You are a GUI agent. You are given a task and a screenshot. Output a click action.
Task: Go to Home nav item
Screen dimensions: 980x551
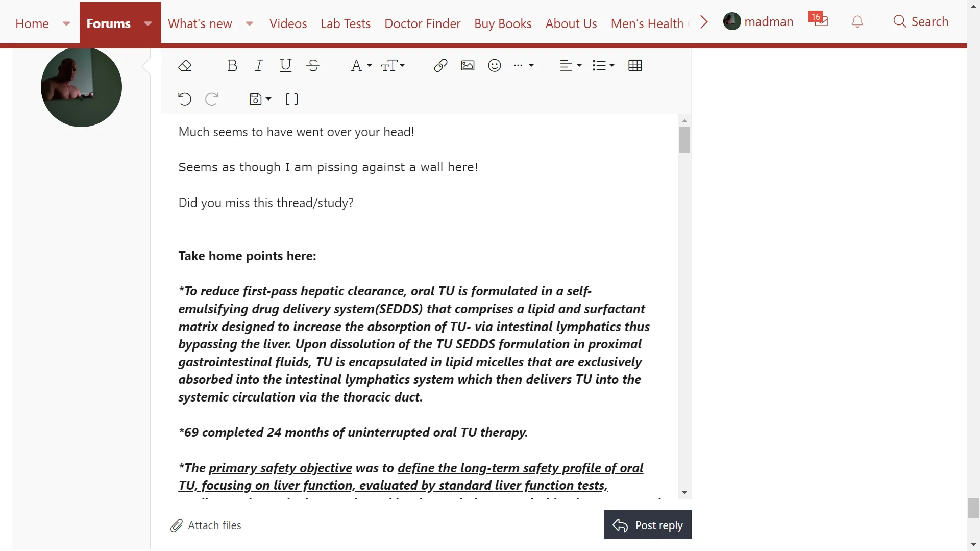tap(32, 23)
